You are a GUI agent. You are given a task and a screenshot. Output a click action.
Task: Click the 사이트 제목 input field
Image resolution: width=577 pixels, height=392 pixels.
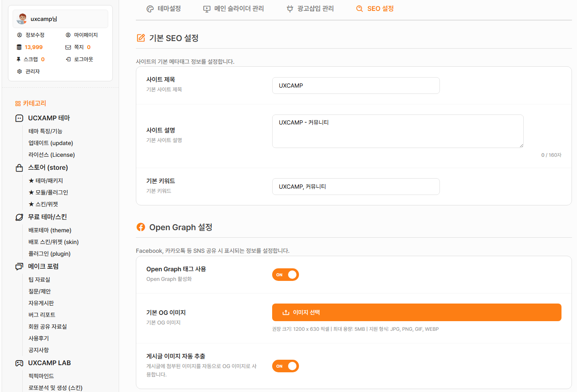pyautogui.click(x=356, y=86)
